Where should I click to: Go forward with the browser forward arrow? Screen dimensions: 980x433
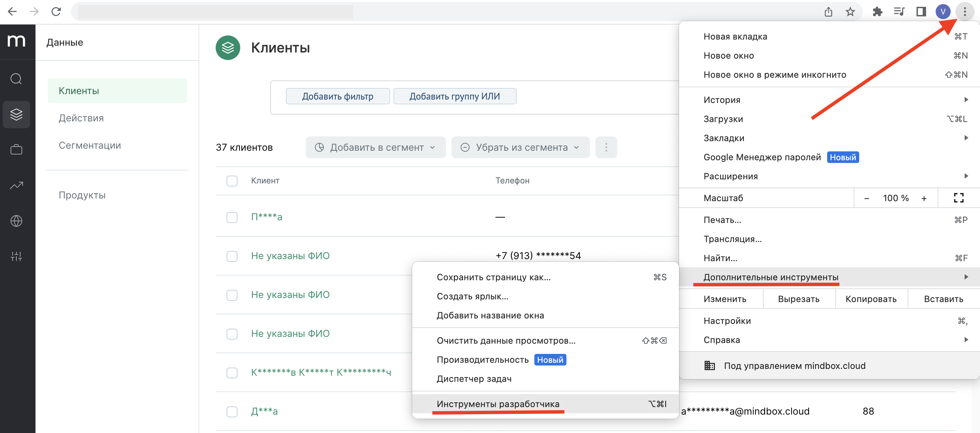(34, 11)
